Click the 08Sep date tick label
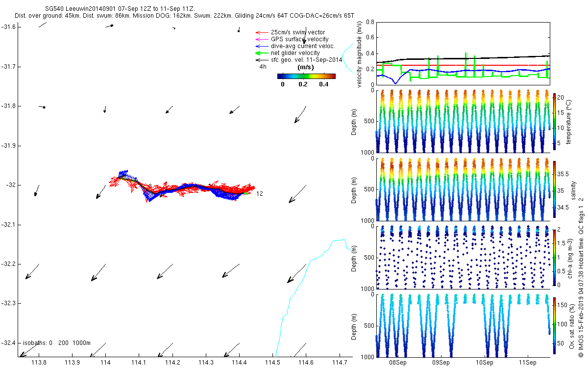Screen dimensions: 588x368 pos(397,363)
